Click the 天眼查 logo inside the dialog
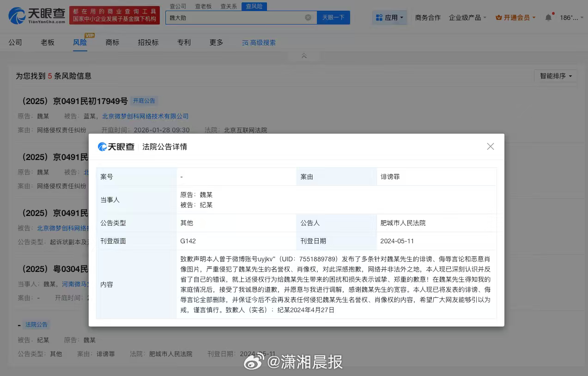This screenshot has height=376, width=588. (x=115, y=147)
